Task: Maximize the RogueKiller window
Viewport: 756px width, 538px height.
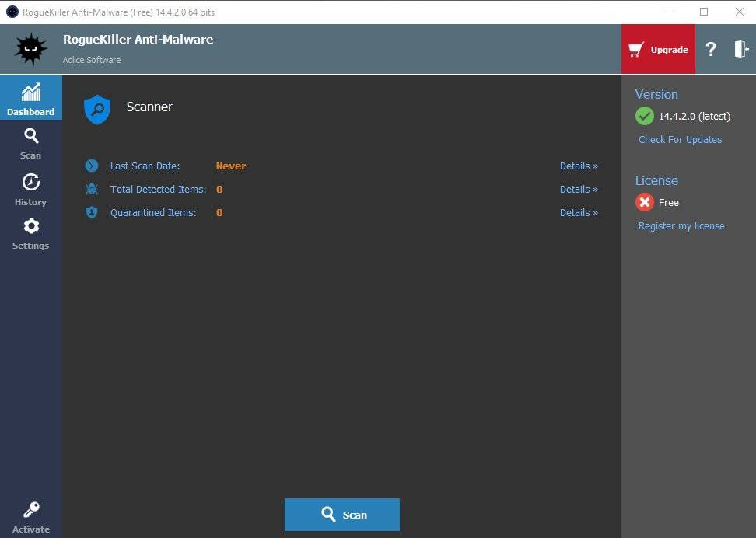Action: tap(704, 12)
